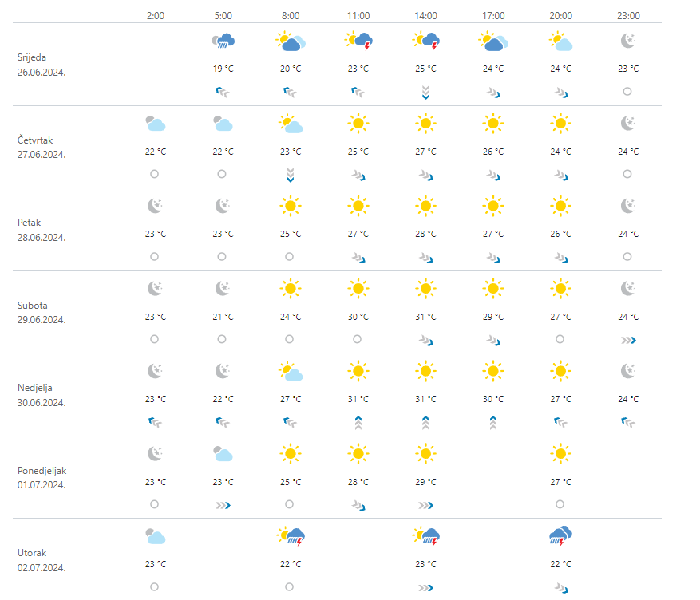Click Utorak 20:00 storm cloud icon

click(x=561, y=535)
